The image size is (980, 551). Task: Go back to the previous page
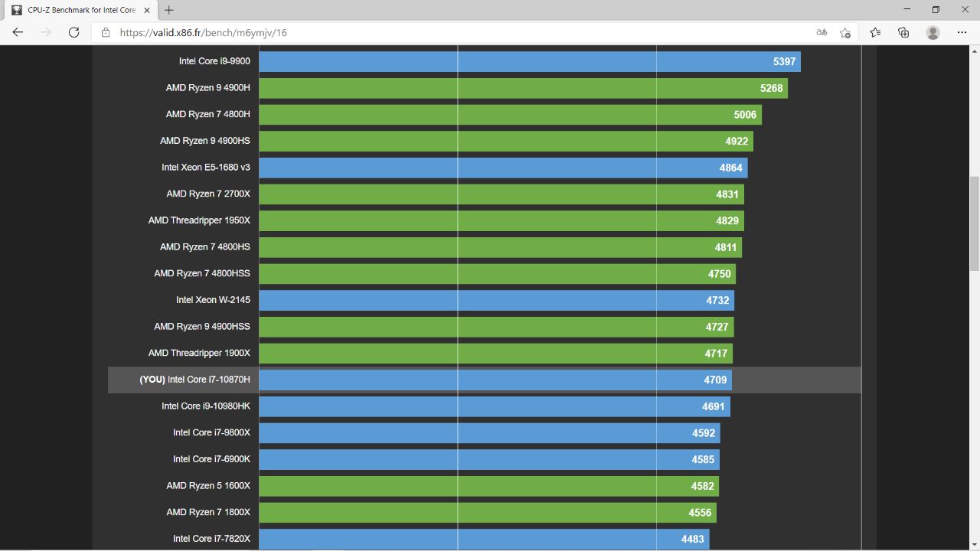tap(18, 32)
